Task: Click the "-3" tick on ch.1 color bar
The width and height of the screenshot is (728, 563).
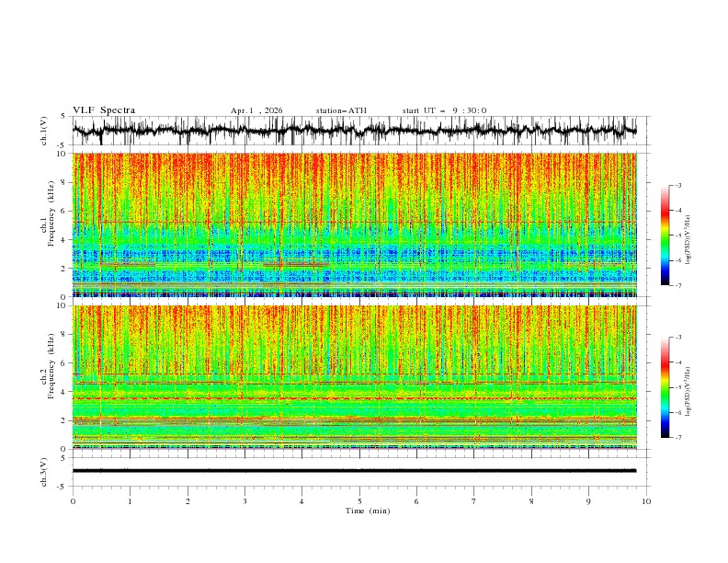Action: (x=678, y=185)
